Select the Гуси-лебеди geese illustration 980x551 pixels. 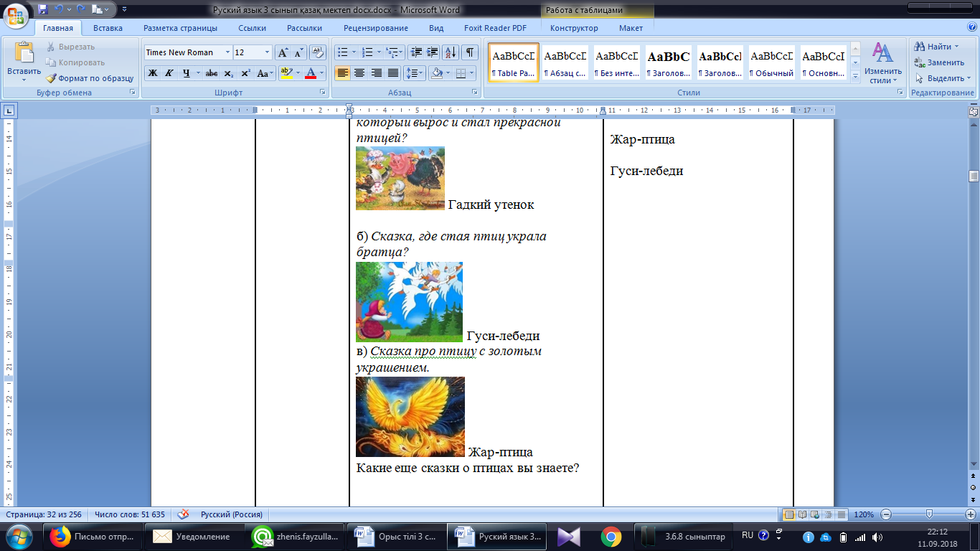click(409, 302)
